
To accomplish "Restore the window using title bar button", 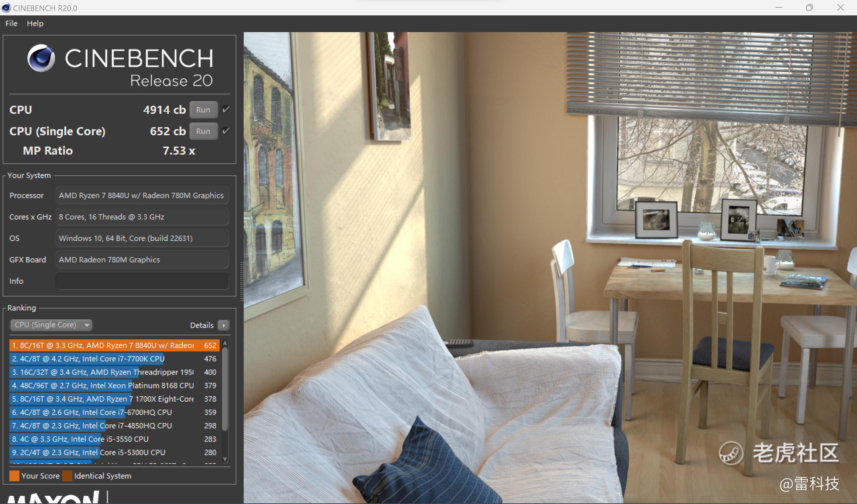I will click(x=809, y=7).
